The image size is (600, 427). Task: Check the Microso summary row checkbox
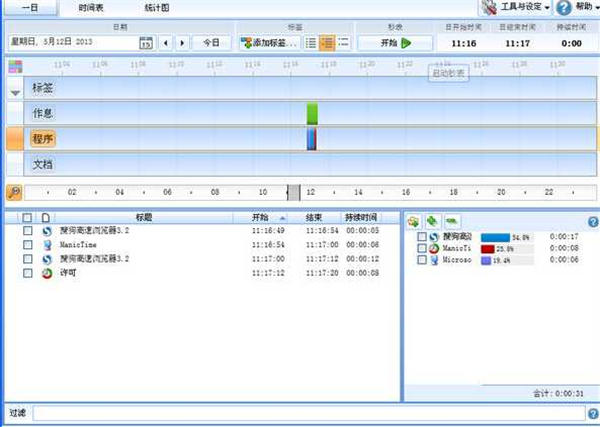click(x=422, y=260)
